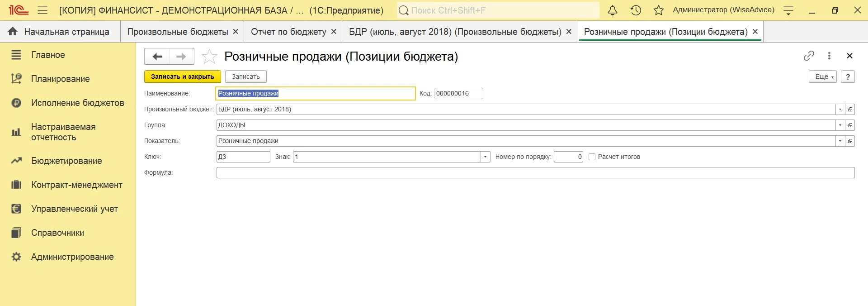Open Группа record with open icon
The width and height of the screenshot is (868, 306).
(850, 125)
